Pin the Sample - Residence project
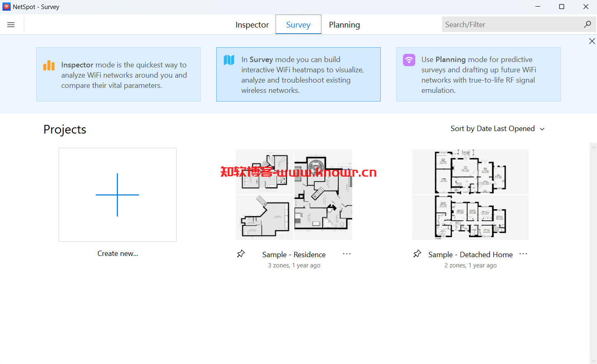 pyautogui.click(x=241, y=254)
